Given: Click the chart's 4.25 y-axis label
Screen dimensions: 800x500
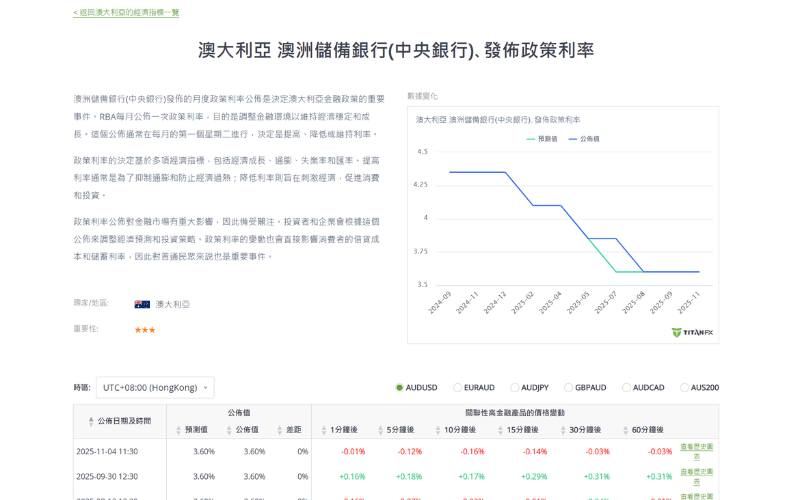Looking at the screenshot, I should [x=420, y=185].
